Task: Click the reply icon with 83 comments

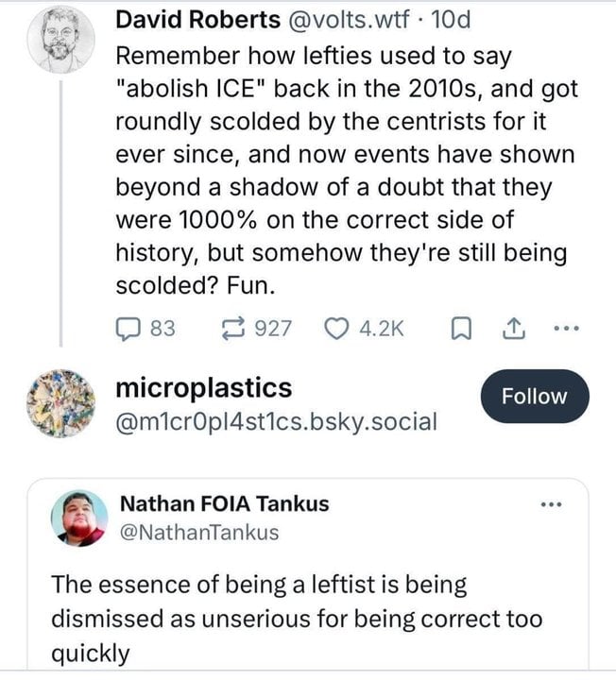Action: (x=128, y=328)
